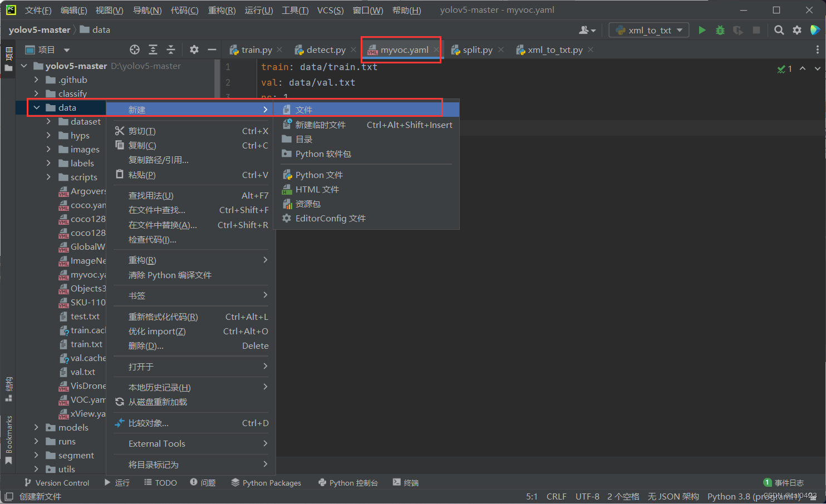Click yolov5-master breadcrumb in navigation bar
This screenshot has width=826, height=504.
tap(40, 29)
